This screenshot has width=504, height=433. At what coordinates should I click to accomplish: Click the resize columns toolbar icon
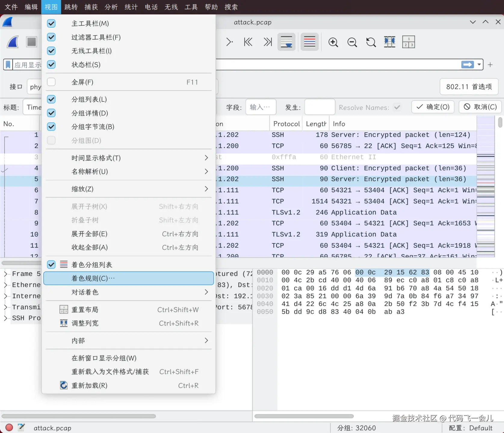pyautogui.click(x=390, y=42)
